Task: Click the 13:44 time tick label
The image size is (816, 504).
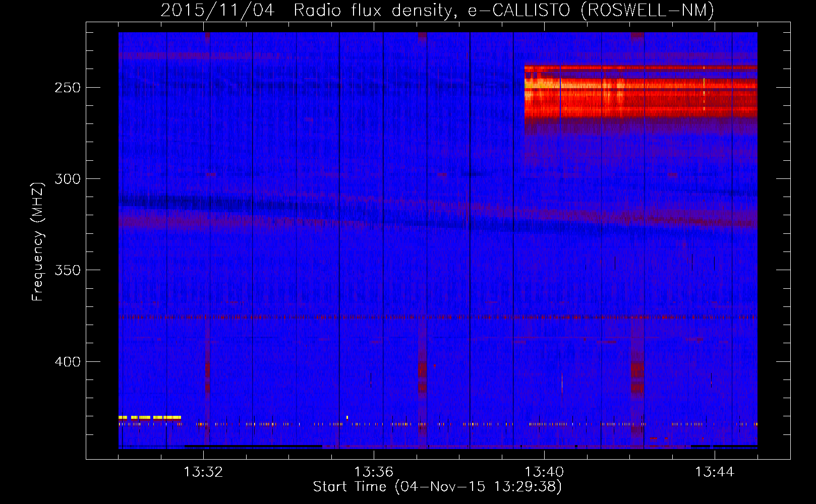Action: [x=715, y=472]
